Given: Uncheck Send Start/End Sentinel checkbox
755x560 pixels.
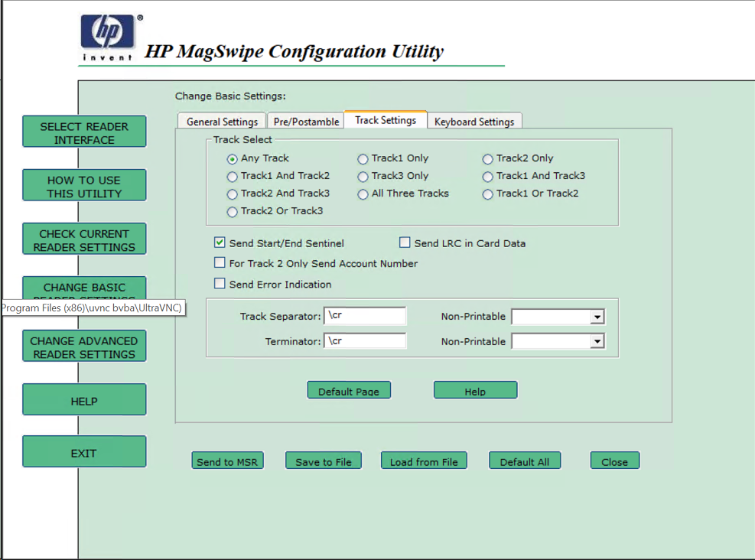Looking at the screenshot, I should click(220, 243).
